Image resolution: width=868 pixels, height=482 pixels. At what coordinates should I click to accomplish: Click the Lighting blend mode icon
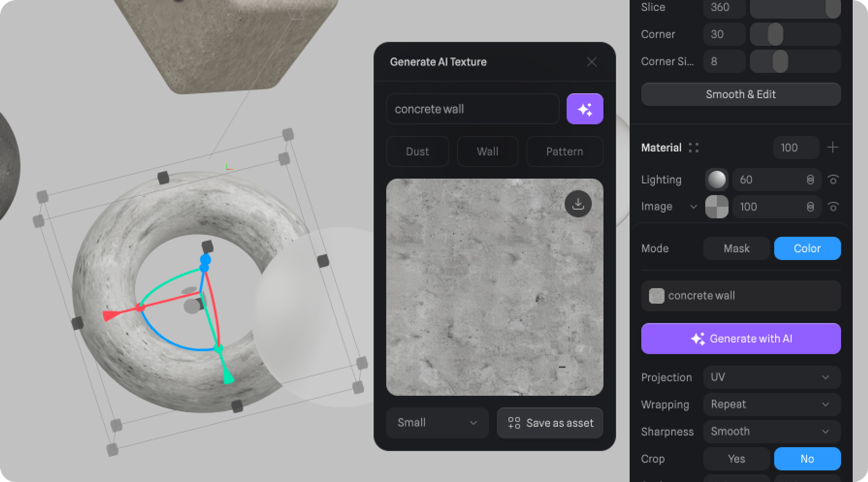810,180
